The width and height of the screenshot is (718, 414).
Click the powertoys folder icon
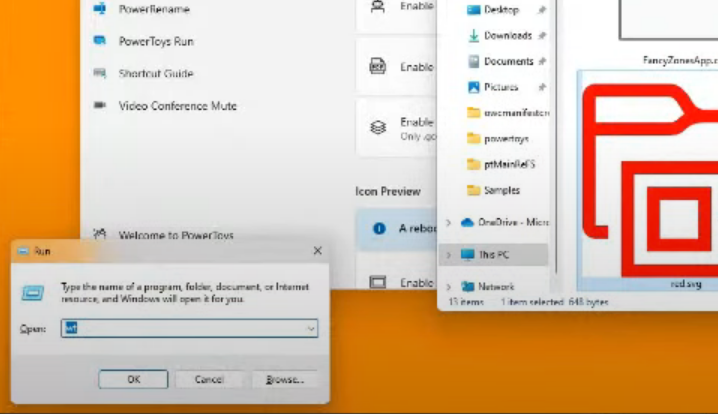(473, 138)
